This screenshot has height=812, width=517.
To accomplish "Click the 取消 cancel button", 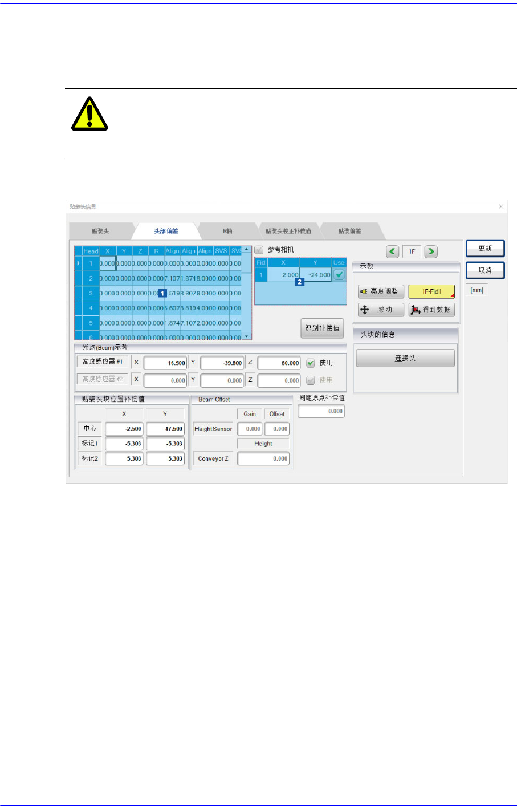I will 485,270.
